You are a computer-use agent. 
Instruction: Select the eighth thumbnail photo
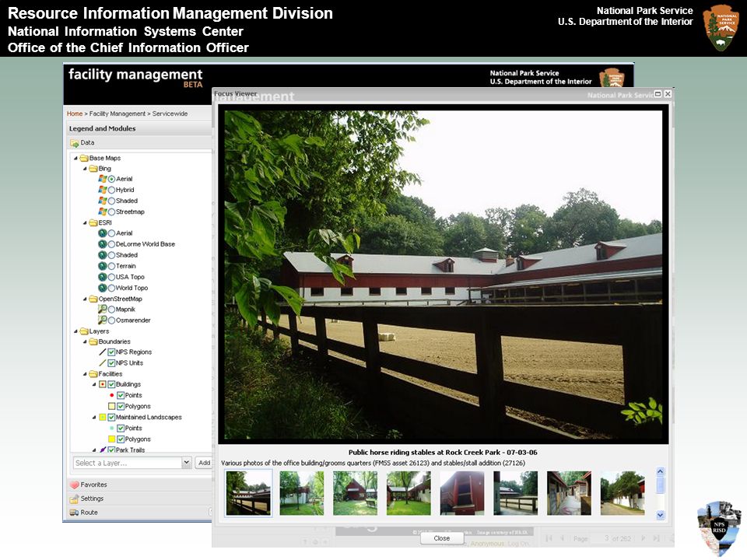[x=622, y=493]
